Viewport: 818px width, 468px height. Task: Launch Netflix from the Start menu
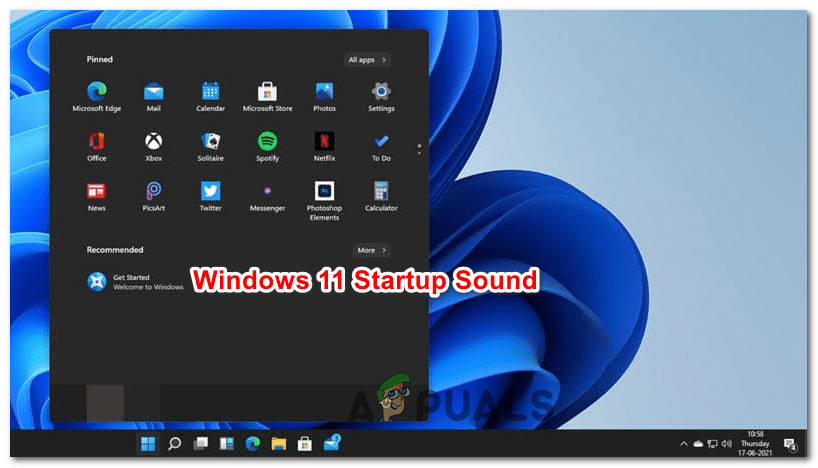(324, 147)
